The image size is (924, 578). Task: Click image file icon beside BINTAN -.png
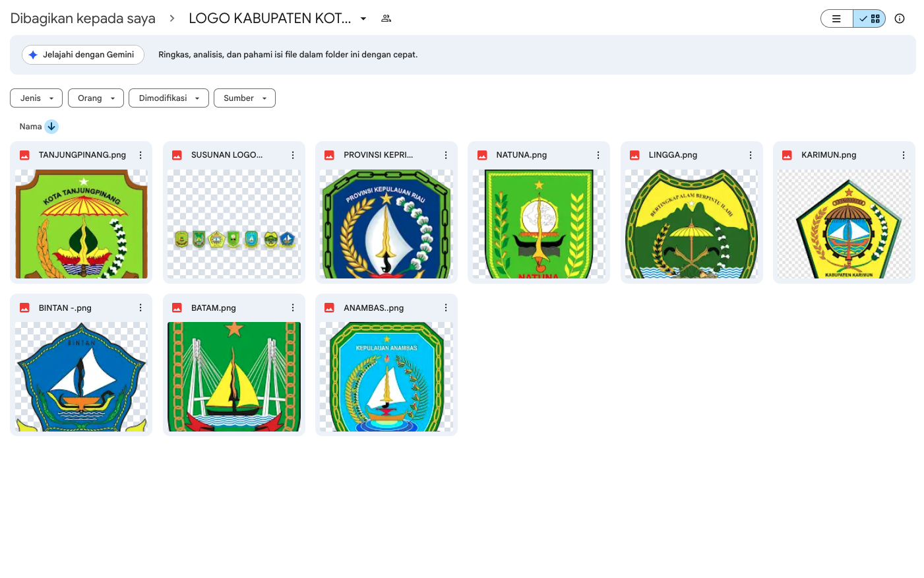click(x=24, y=307)
